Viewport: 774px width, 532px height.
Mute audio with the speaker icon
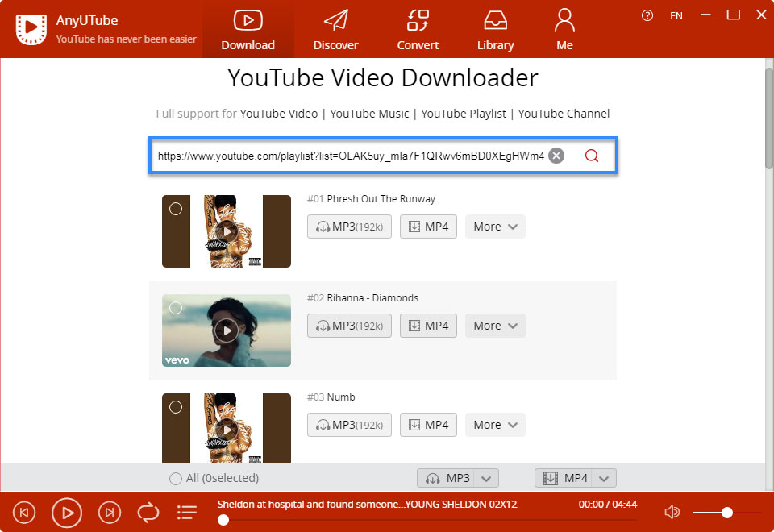[672, 513]
